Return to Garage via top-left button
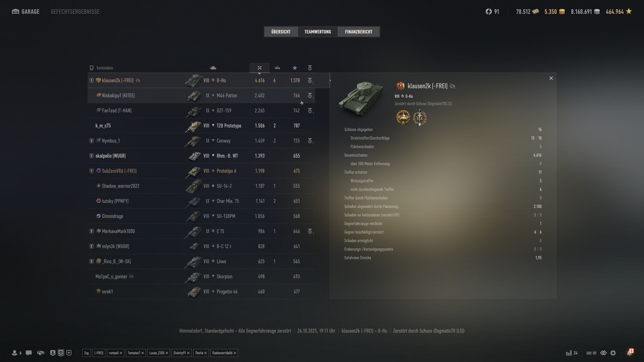Viewport: 644px width, 362px height. (x=26, y=12)
